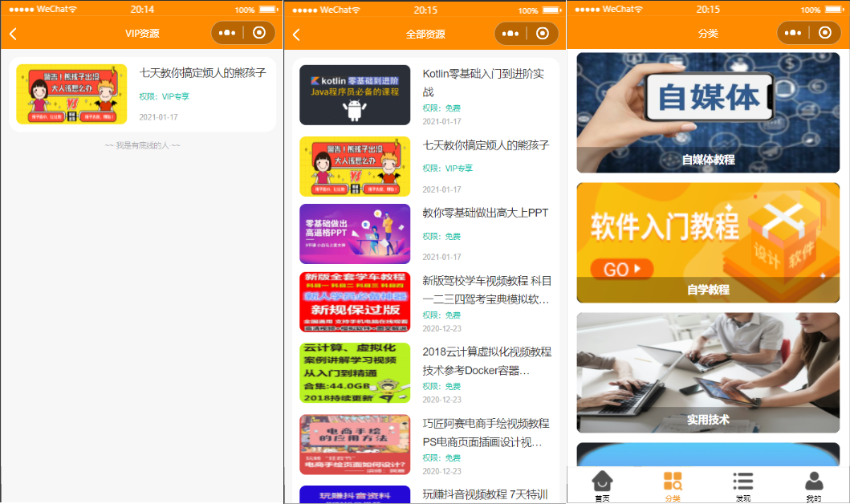
Task: Open title '七天教你搞定烦人的熊孩子' in 全部资源
Action: (486, 145)
